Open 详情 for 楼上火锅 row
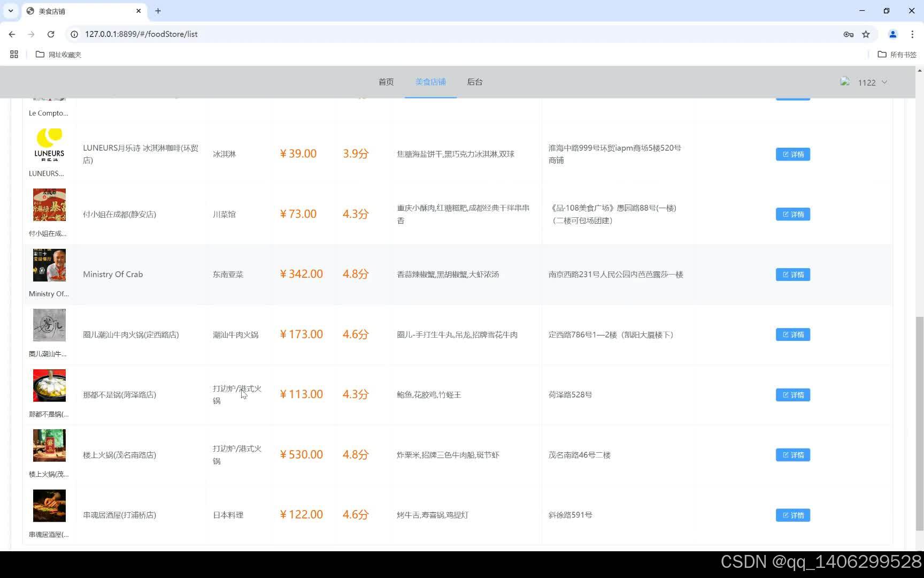924x578 pixels. (x=792, y=455)
